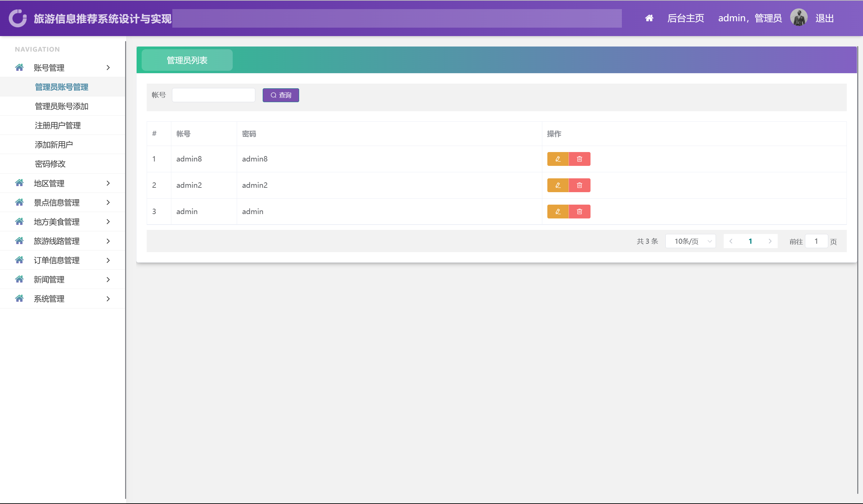Click house icon next to 订单信息管理
Viewport: 863px width, 504px height.
click(20, 260)
